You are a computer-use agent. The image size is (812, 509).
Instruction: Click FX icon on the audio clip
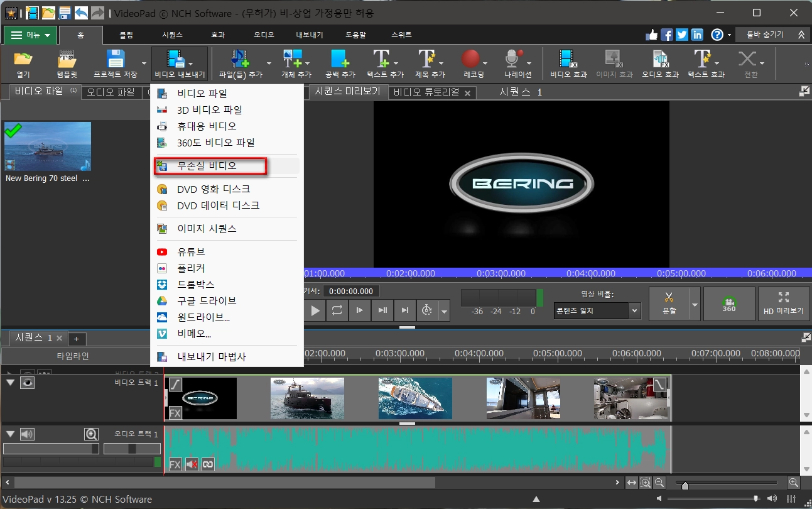[175, 464]
